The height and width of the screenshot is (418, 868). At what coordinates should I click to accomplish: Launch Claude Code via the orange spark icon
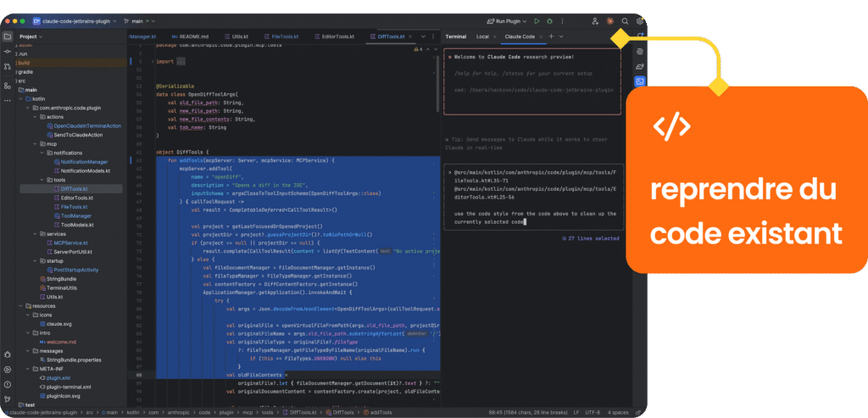point(610,21)
